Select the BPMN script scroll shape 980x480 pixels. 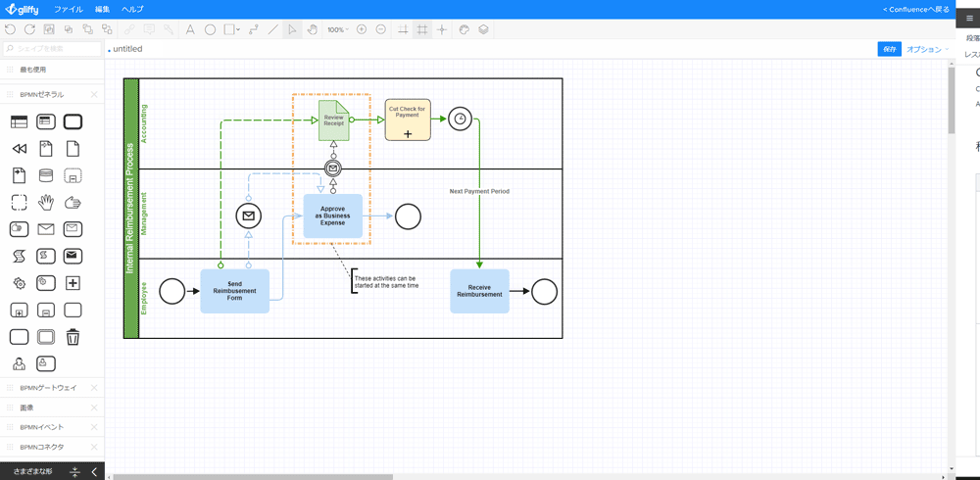pyautogui.click(x=20, y=257)
